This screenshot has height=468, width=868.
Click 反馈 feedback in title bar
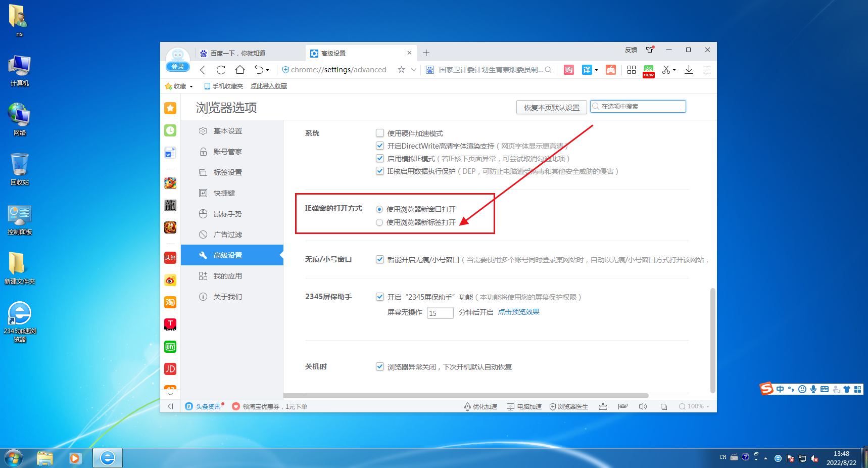[x=631, y=50]
